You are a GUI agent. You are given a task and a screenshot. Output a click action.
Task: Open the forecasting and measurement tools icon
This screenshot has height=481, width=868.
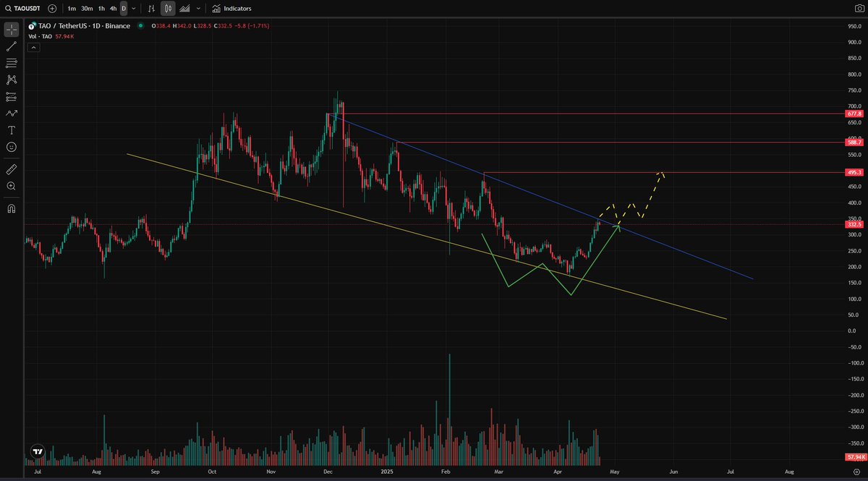pyautogui.click(x=12, y=96)
